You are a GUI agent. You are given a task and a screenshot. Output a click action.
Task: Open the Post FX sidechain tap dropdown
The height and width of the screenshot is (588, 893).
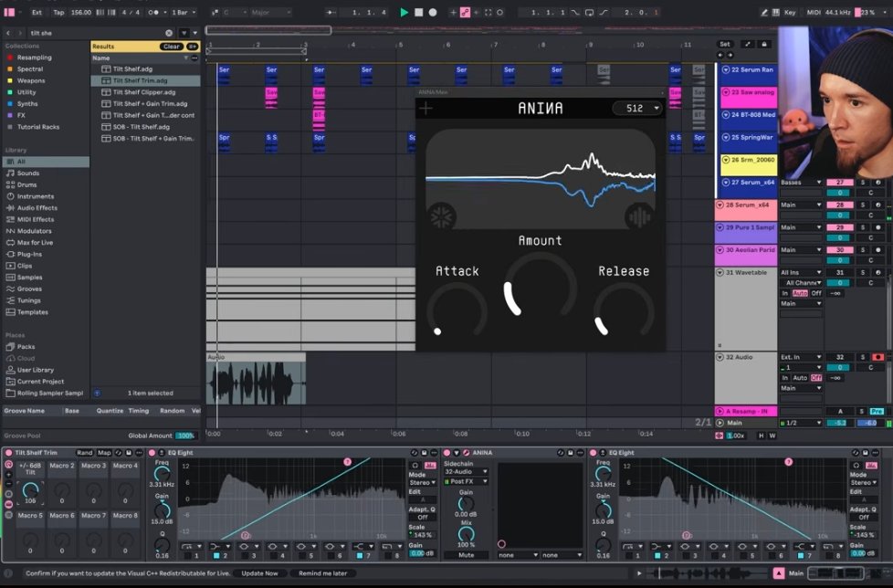pos(466,481)
